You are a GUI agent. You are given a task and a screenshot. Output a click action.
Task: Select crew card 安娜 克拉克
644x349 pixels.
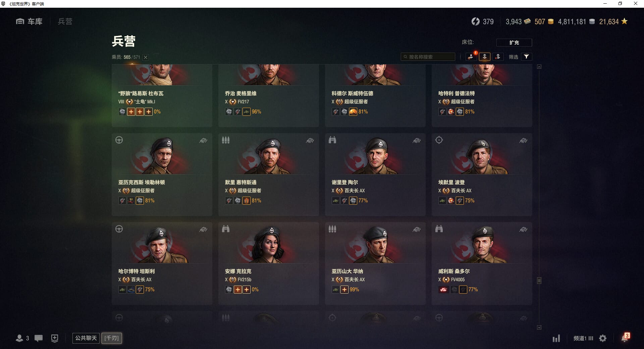click(x=268, y=263)
